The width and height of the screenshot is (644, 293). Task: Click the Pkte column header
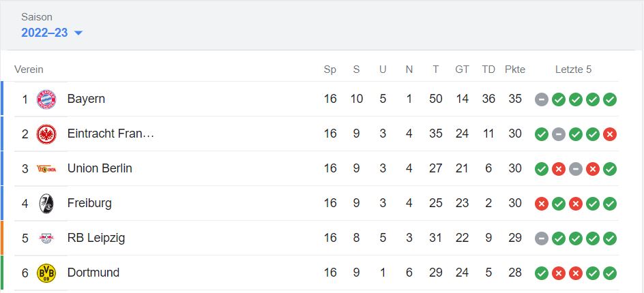(515, 70)
